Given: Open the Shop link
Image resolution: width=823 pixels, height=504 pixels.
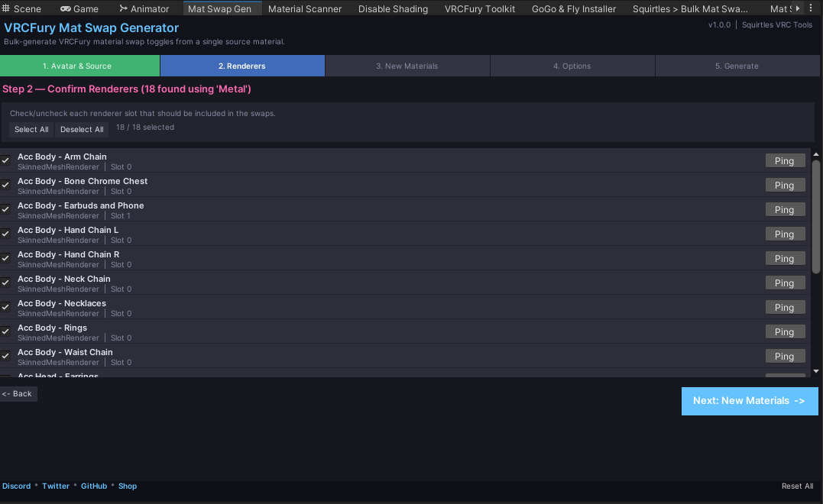Looking at the screenshot, I should (128, 486).
